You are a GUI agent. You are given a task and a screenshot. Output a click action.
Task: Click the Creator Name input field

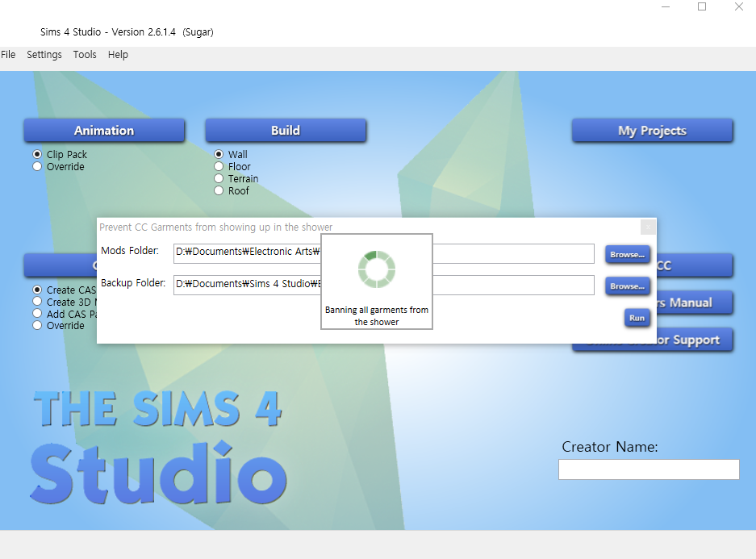coord(649,469)
